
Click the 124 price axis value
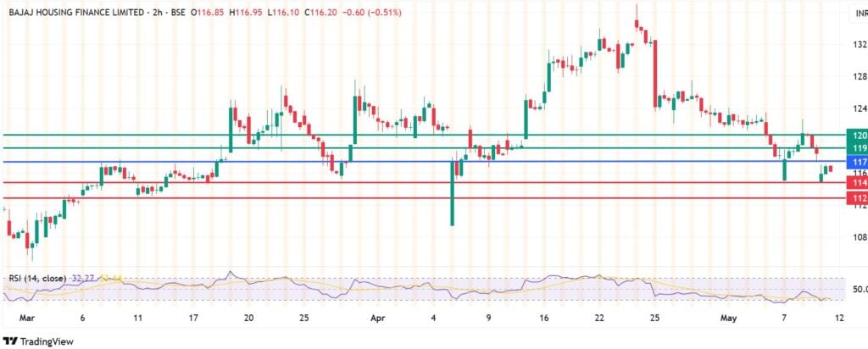(x=860, y=108)
